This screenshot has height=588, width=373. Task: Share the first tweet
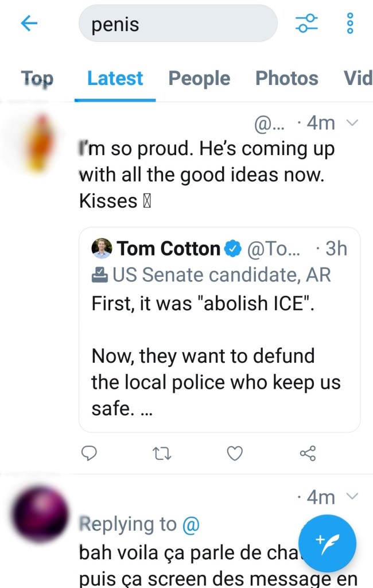(308, 454)
